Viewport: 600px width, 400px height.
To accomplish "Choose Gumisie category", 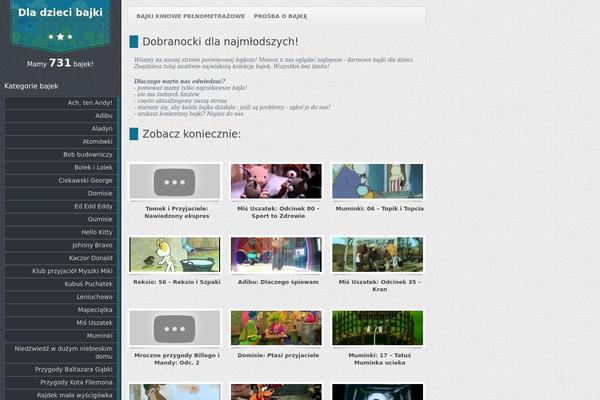I will (x=61, y=219).
